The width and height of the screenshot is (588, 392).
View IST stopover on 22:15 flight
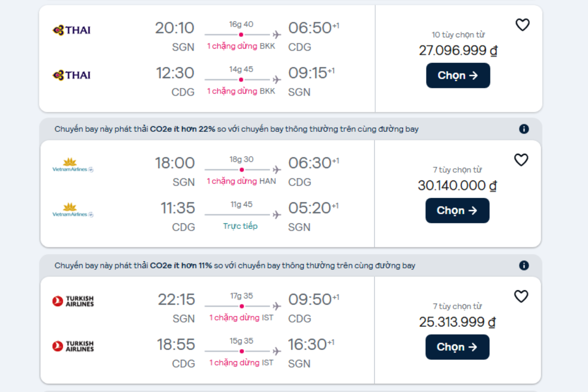pyautogui.click(x=241, y=317)
